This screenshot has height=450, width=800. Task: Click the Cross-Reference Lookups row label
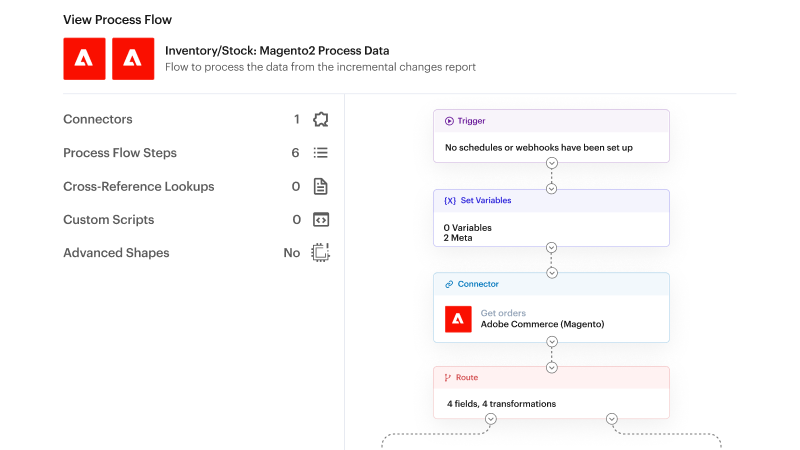pos(138,186)
